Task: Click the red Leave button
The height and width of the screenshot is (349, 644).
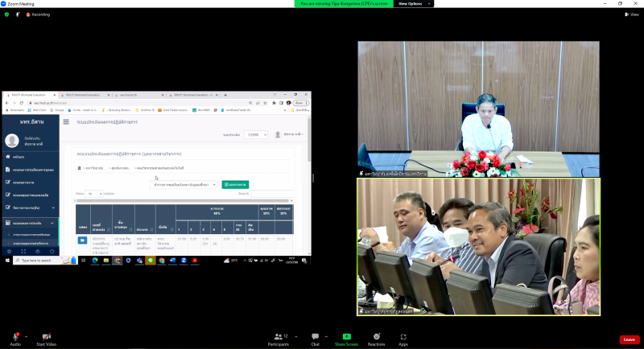Action: 629,339
